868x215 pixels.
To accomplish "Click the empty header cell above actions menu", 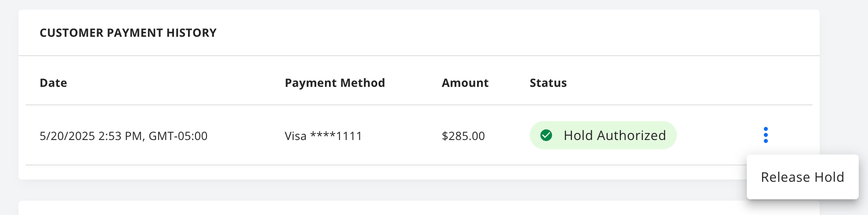I will [765, 82].
